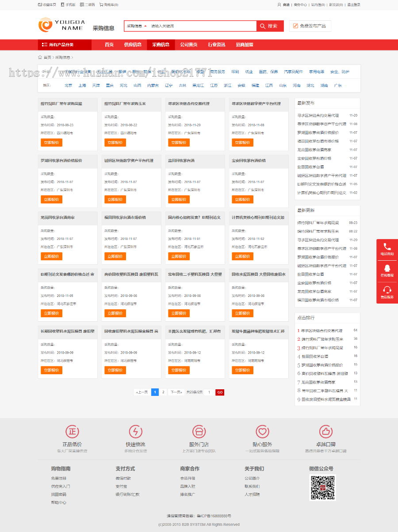Screen dimensions: 398x532
Task: Open the 福田回收茅台酒市场价格 card title
Action: point(125,217)
